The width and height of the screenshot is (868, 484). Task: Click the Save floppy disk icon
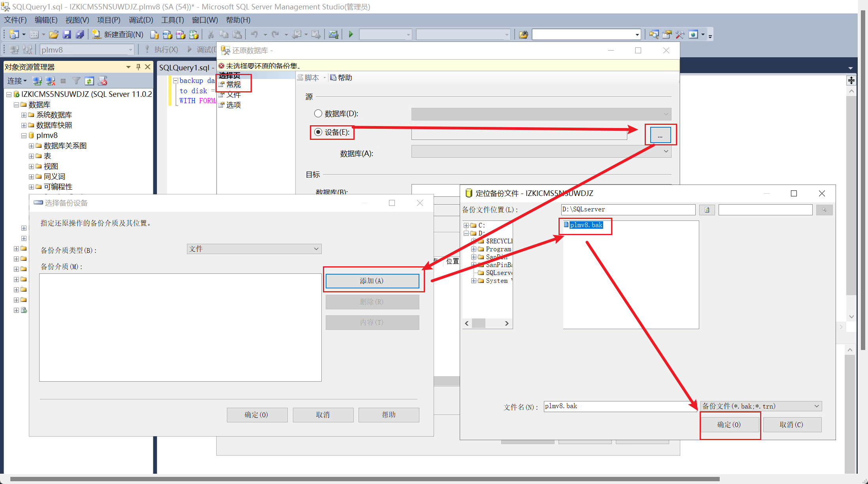point(67,35)
